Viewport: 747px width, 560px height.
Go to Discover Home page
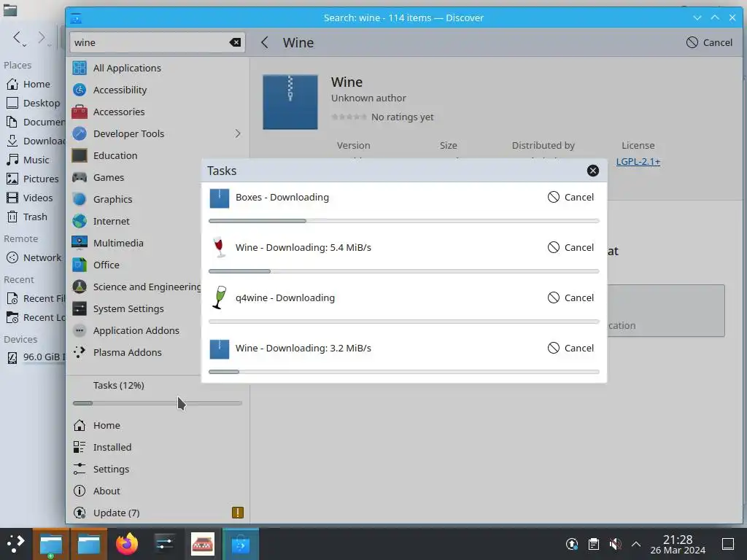[156, 426]
